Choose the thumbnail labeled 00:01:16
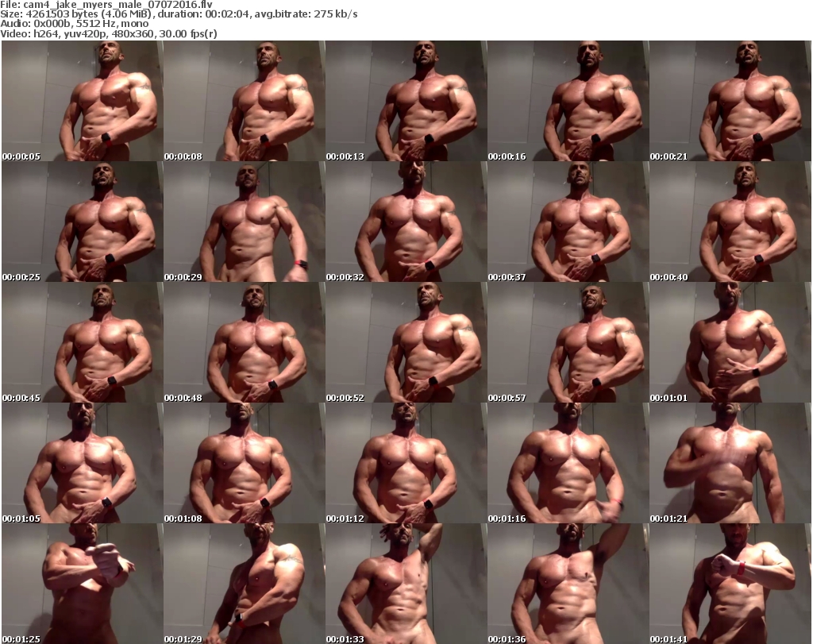Viewport: 813px width, 644px height. (568, 463)
